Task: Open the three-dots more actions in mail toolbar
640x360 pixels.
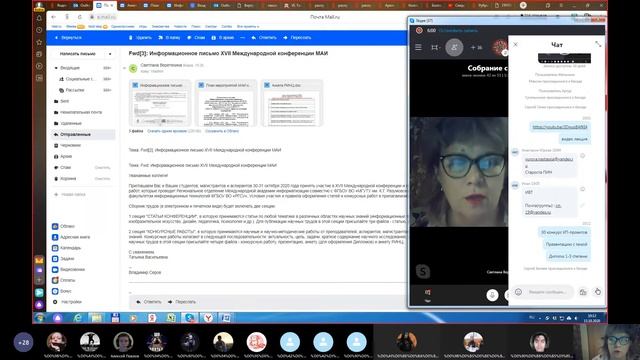Action: (242, 38)
